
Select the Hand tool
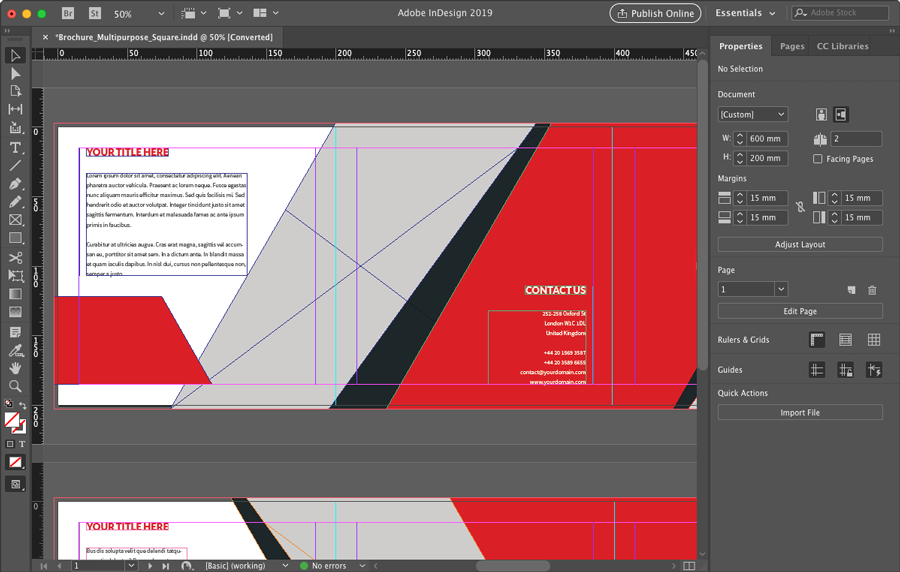tap(15, 368)
